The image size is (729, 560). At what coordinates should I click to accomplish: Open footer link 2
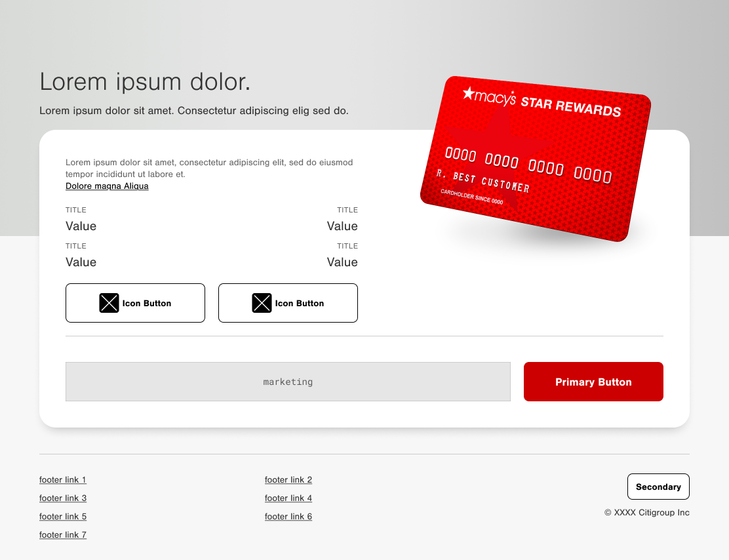[288, 480]
